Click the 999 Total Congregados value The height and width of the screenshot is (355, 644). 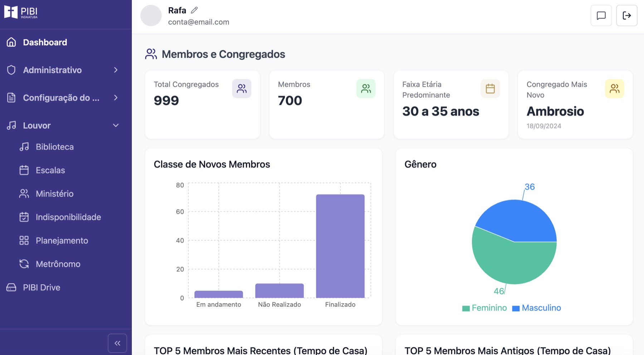(x=166, y=100)
